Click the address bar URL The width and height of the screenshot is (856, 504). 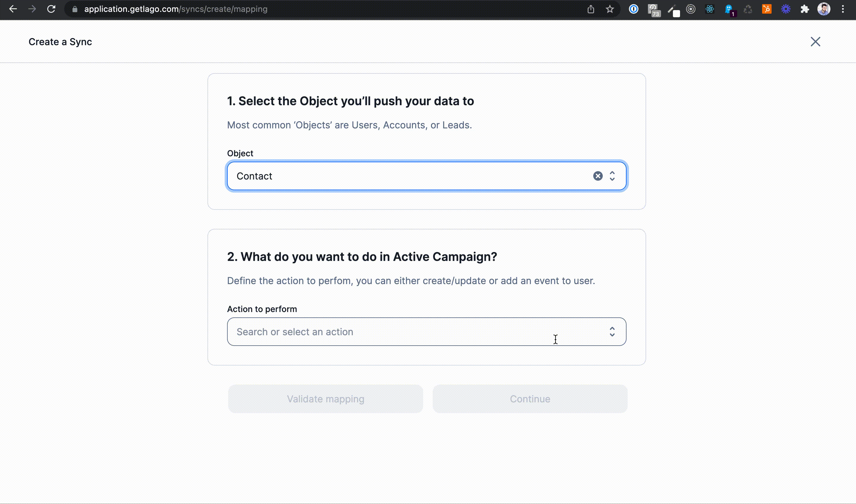point(176,9)
